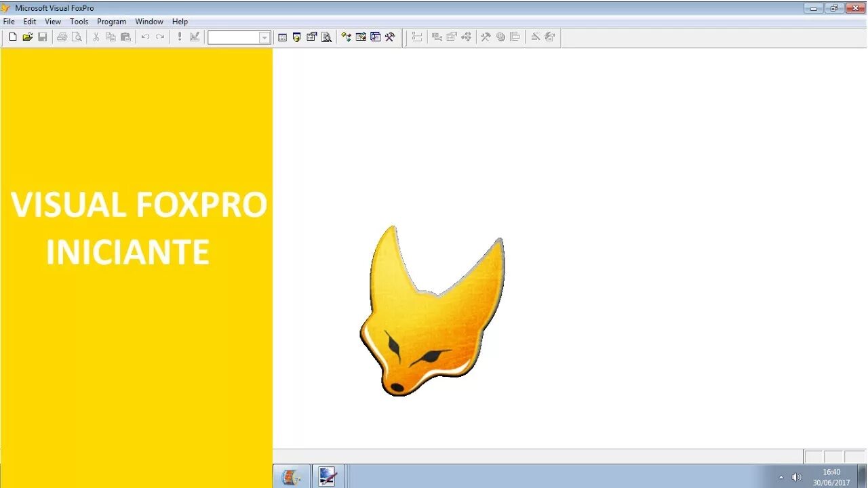Open the Properties window toolbar icon

pos(312,37)
